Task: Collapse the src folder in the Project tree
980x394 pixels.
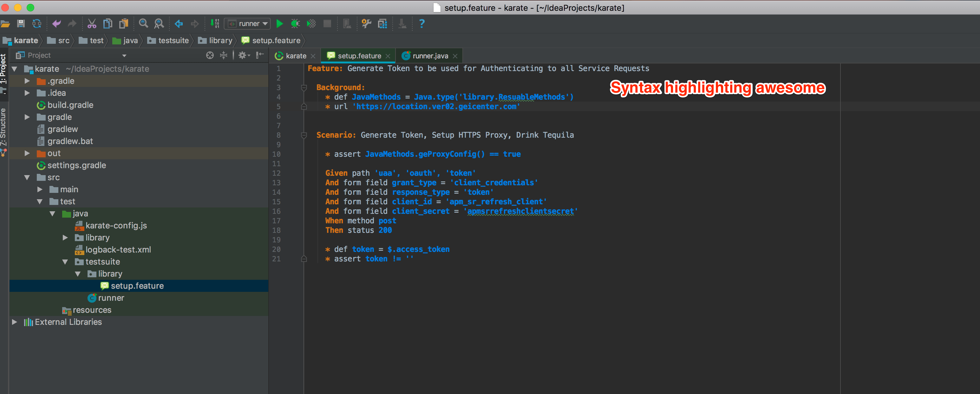Action: coord(27,177)
